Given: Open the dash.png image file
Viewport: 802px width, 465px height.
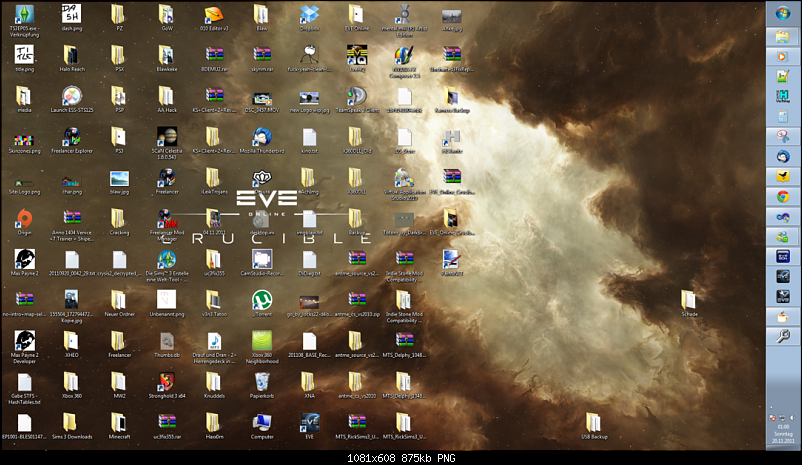Looking at the screenshot, I should (72, 17).
